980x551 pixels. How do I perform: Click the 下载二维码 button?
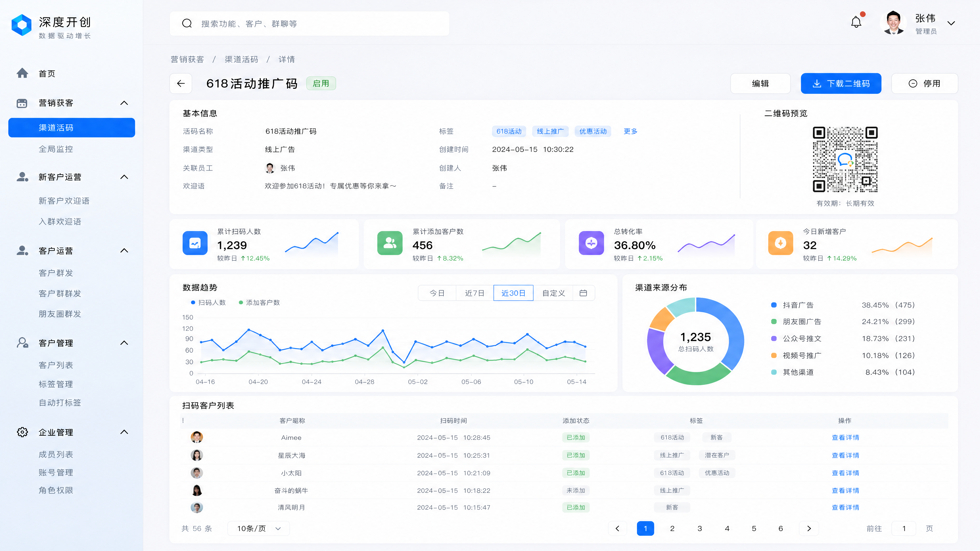[x=841, y=83]
